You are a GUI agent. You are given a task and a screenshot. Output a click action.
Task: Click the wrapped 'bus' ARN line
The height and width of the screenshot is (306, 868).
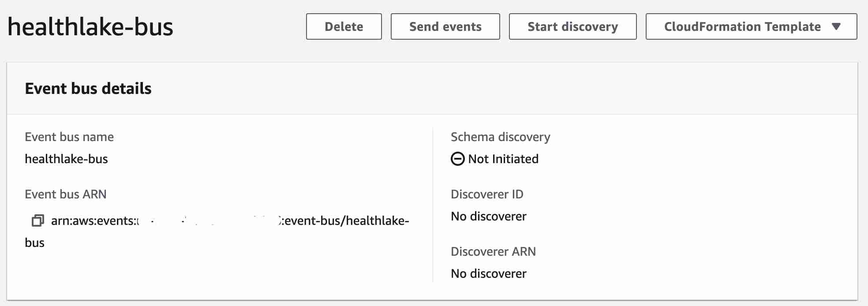click(35, 243)
